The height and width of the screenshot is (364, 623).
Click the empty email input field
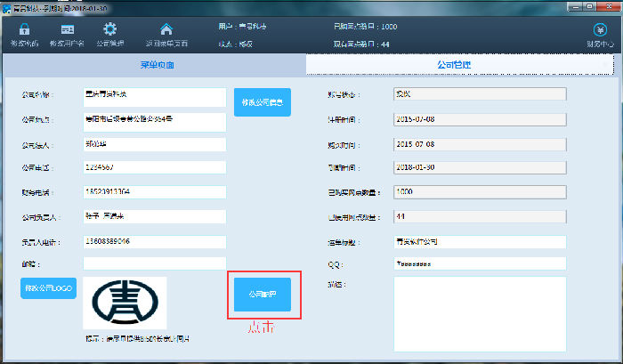click(x=155, y=263)
